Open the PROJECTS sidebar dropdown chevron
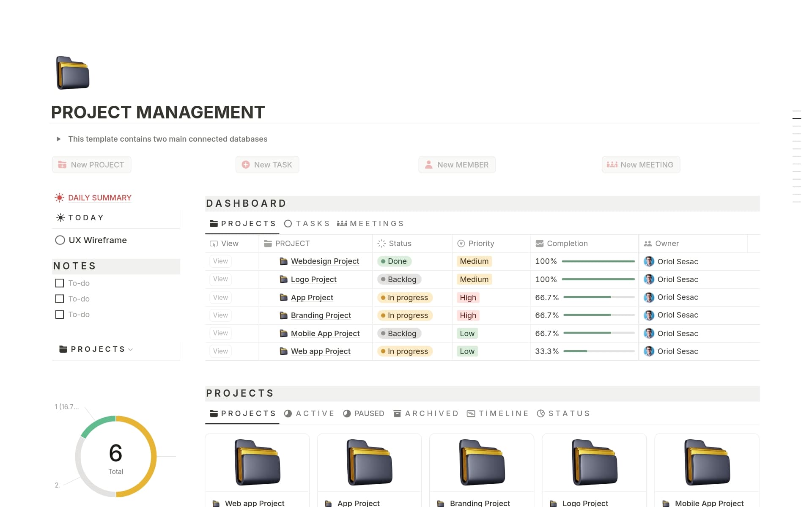This screenshot has width=812, height=507. click(x=131, y=350)
